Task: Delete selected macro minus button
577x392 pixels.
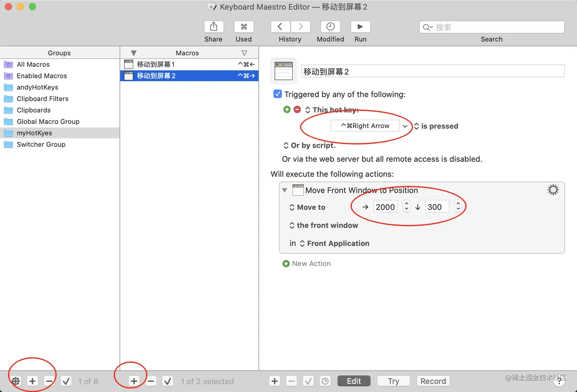Action: (x=151, y=381)
